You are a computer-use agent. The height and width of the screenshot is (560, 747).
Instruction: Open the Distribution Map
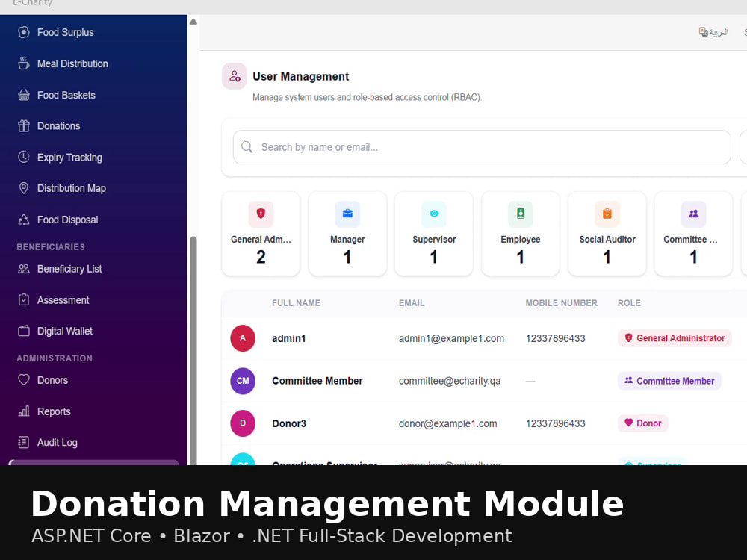tap(72, 189)
